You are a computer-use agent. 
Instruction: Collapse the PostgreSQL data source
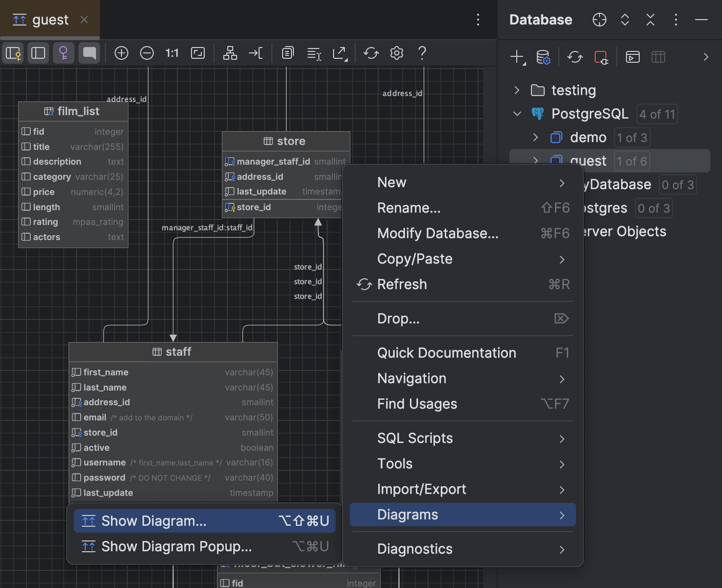(517, 114)
